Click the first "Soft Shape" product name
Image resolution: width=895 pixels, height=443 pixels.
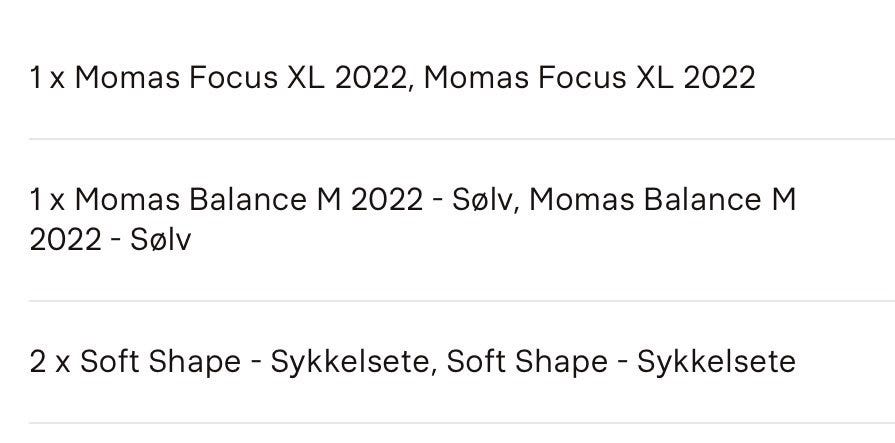click(160, 361)
